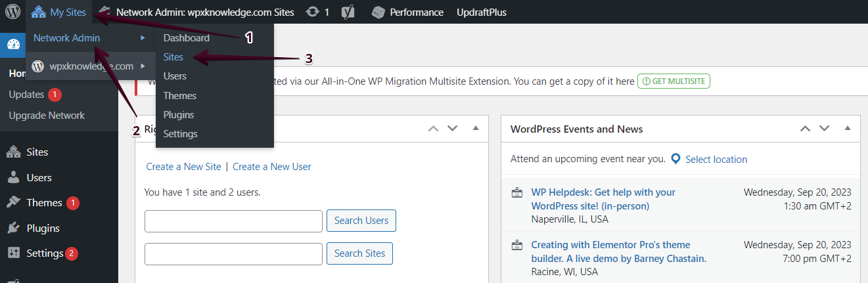Image resolution: width=868 pixels, height=283 pixels.
Task: Click the Performance cube icon
Action: coord(378,12)
